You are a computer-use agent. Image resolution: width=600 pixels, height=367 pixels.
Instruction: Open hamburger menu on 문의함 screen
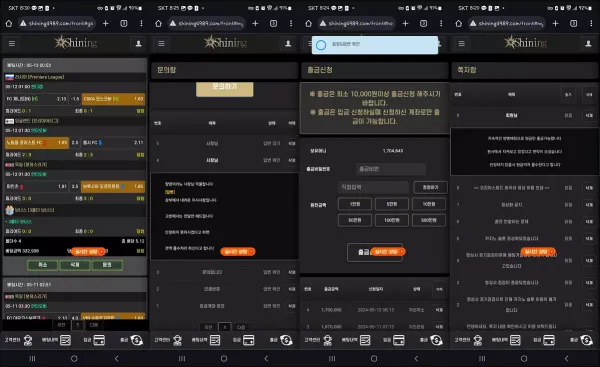[161, 44]
